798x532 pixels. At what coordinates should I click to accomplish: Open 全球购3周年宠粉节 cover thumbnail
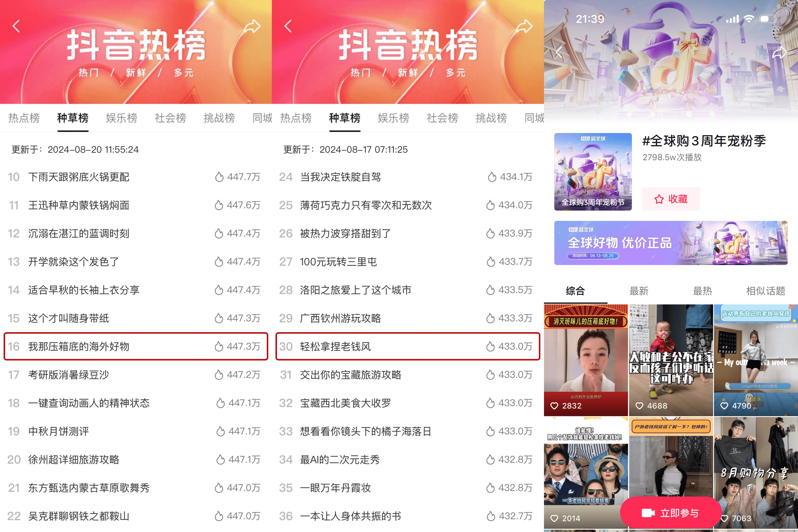tap(593, 172)
